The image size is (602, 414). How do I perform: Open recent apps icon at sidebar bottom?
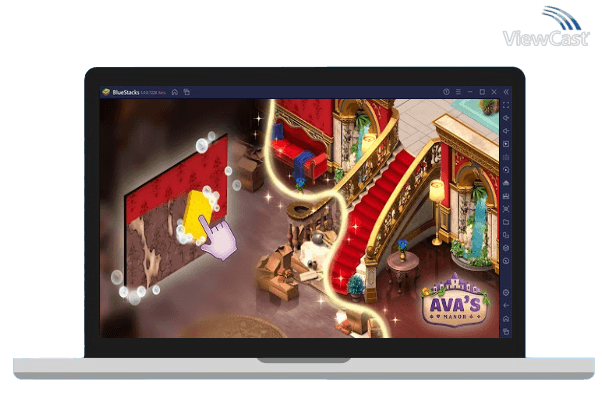coord(506,331)
